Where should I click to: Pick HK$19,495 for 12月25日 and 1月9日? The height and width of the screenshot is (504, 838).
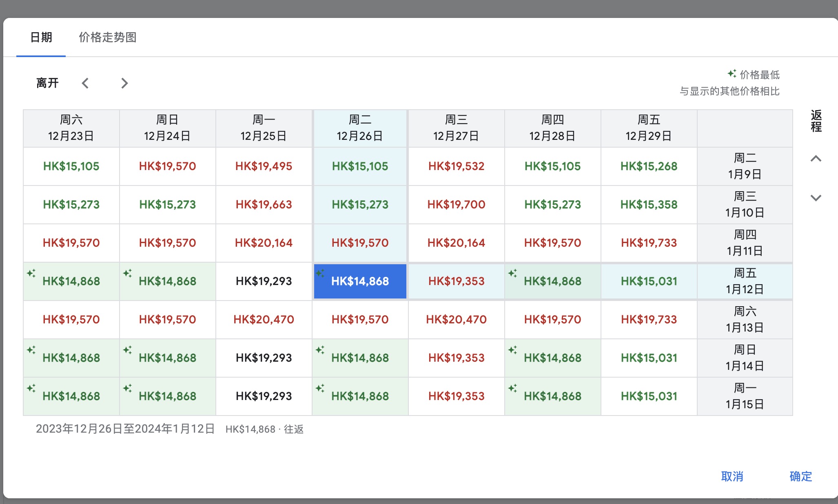pyautogui.click(x=264, y=166)
